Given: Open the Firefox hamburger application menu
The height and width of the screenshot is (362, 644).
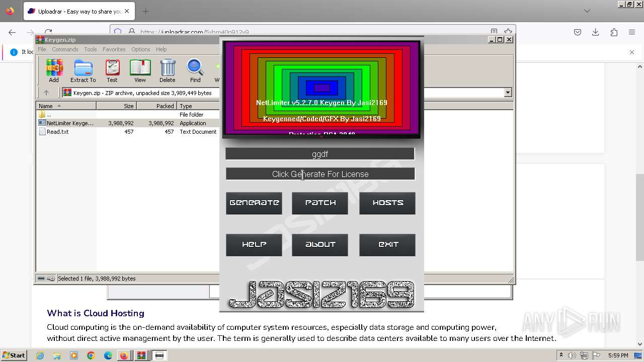Looking at the screenshot, I should point(632,32).
